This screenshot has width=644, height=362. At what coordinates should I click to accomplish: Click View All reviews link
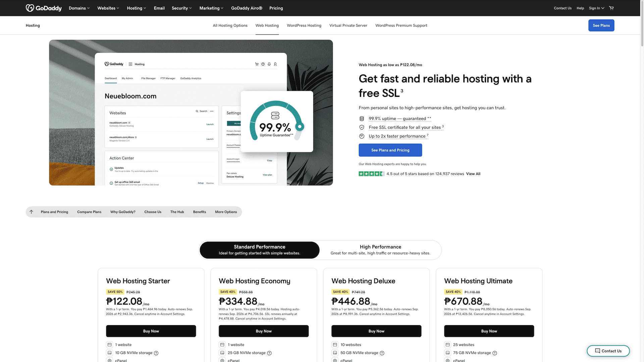[x=473, y=174]
